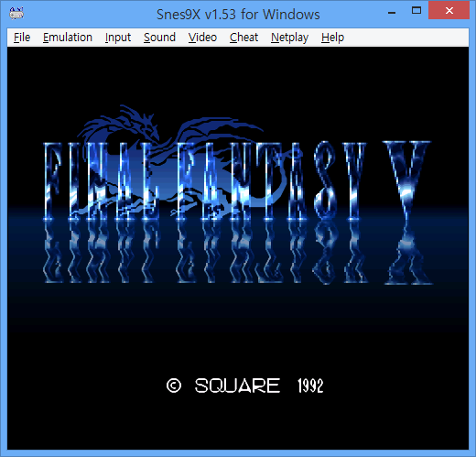Viewport: 476px width, 457px height.
Task: Open the File menu
Action: [22, 38]
